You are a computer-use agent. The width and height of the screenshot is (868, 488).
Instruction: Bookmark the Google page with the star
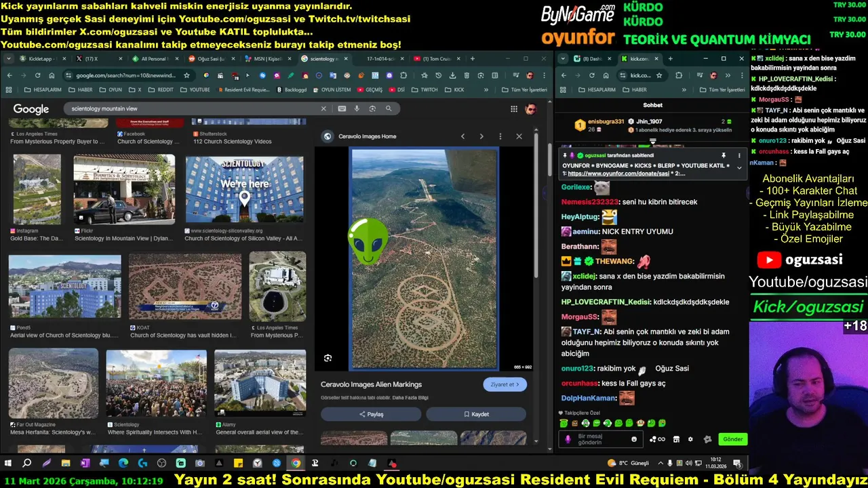[x=187, y=75]
